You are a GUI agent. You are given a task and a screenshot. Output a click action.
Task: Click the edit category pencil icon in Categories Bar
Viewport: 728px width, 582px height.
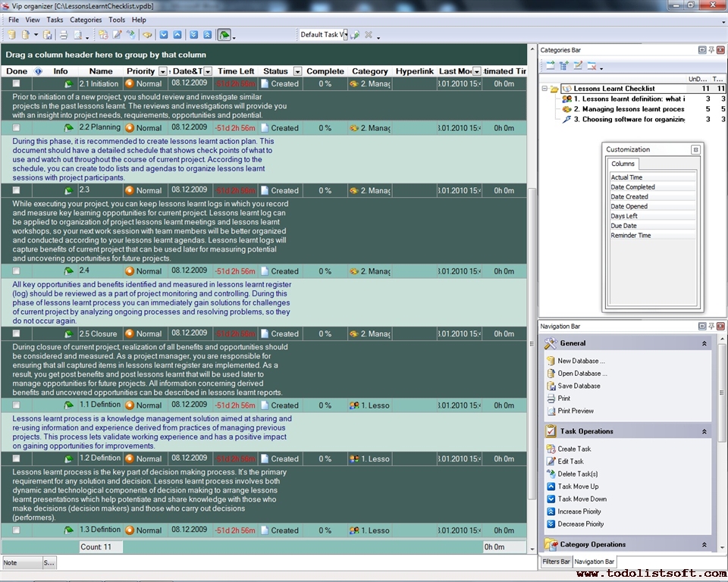click(578, 66)
